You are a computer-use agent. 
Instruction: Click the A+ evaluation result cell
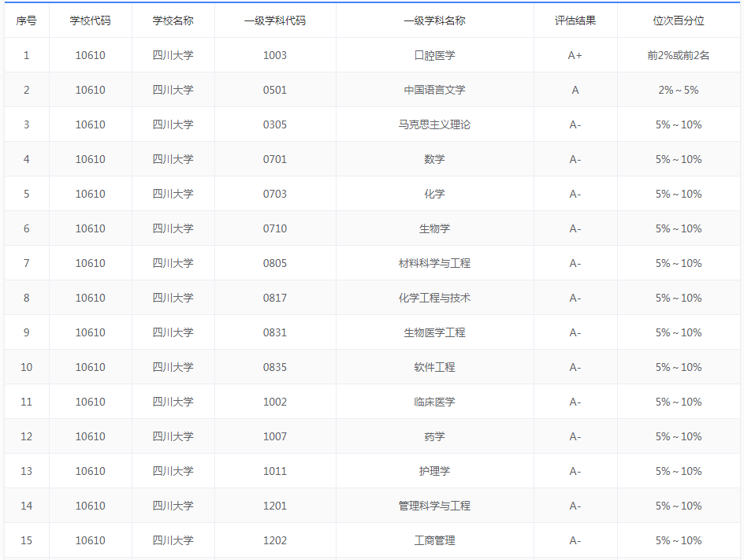pos(575,55)
